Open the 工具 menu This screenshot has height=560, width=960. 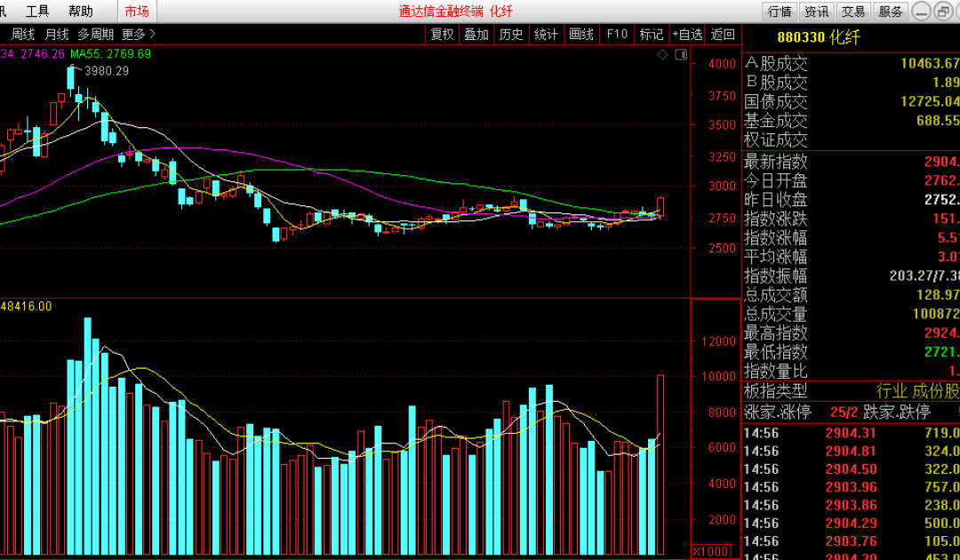[x=37, y=12]
